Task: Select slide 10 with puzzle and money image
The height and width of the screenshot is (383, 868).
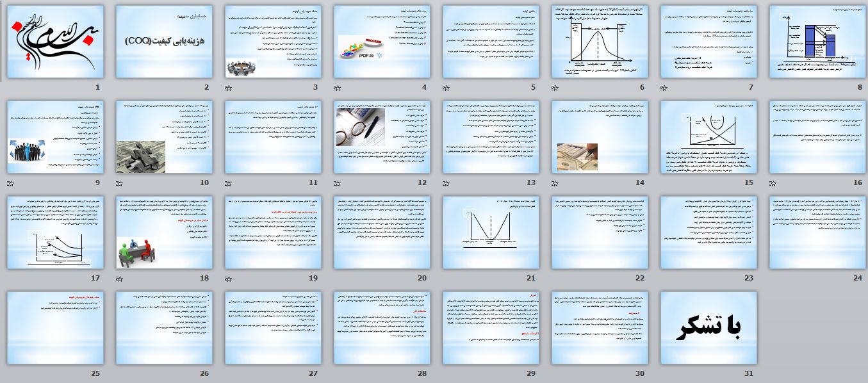Action: pyautogui.click(x=164, y=137)
